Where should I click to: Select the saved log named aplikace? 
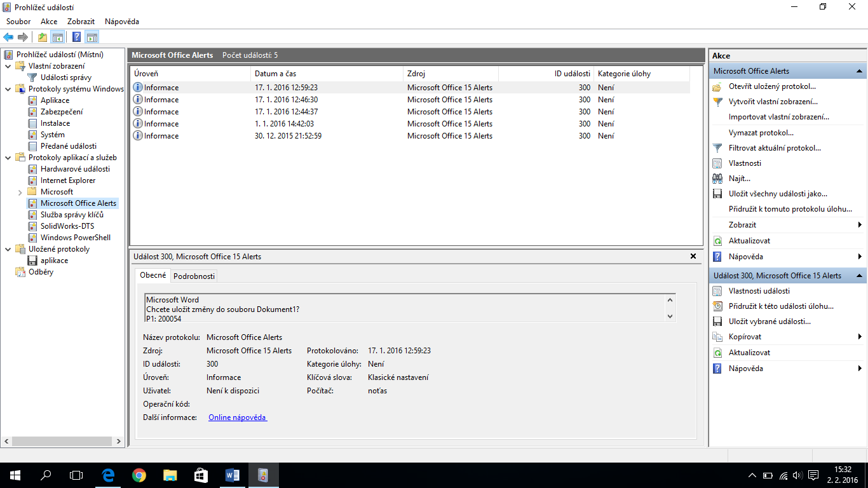pyautogui.click(x=54, y=261)
